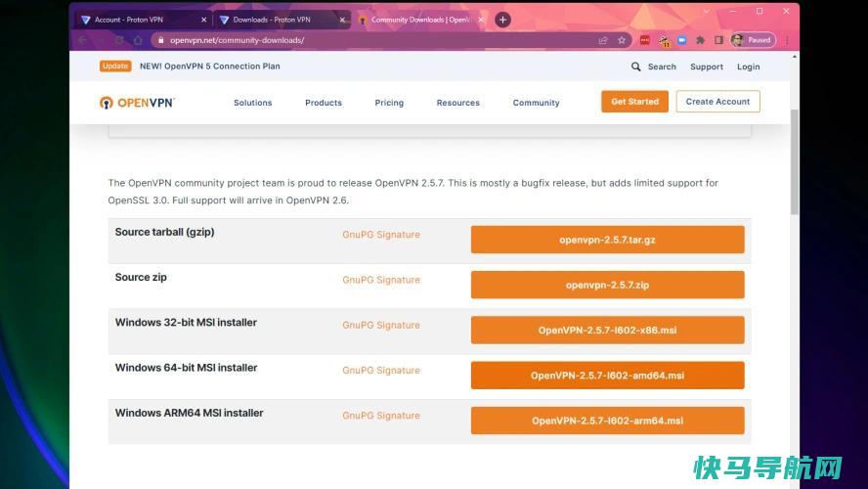This screenshot has width=868, height=489.
Task: Click the Windows 32-bit MSI installer label
Action: tap(186, 323)
